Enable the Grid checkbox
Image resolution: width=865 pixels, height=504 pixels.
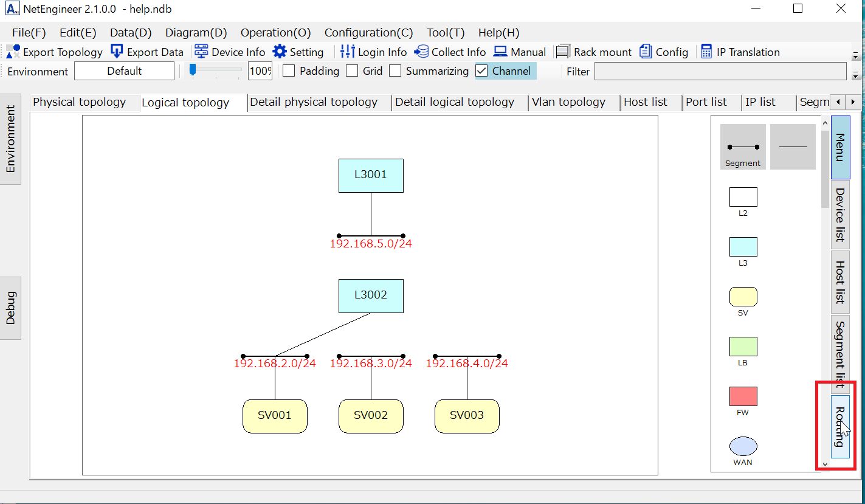tap(352, 71)
